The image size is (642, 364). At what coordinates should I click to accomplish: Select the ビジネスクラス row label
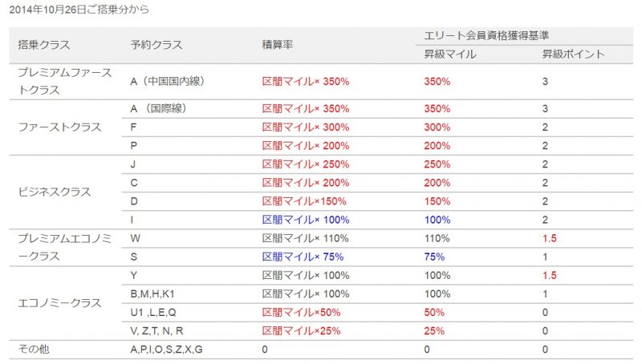point(54,192)
